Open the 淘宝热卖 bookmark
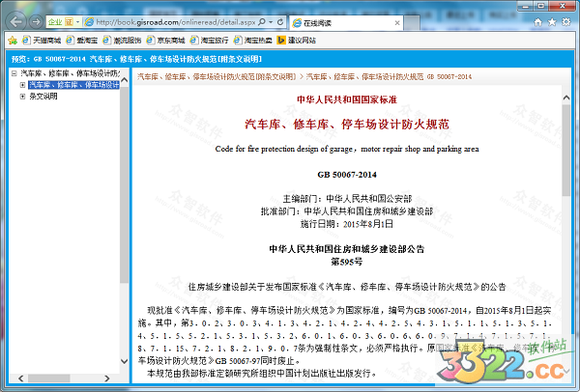Viewport: 580px width, 392px height. point(253,41)
